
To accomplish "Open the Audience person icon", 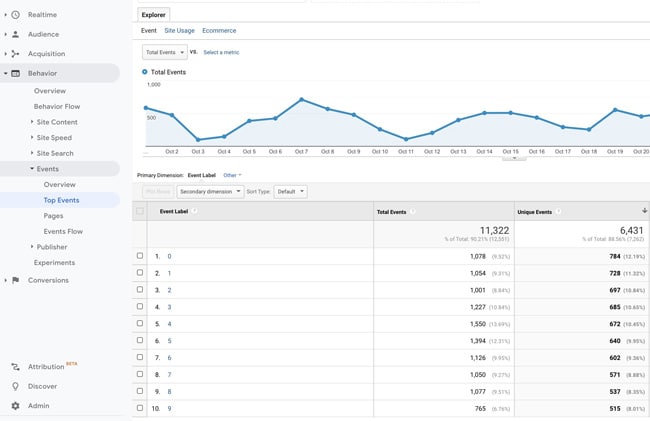I will (x=15, y=34).
